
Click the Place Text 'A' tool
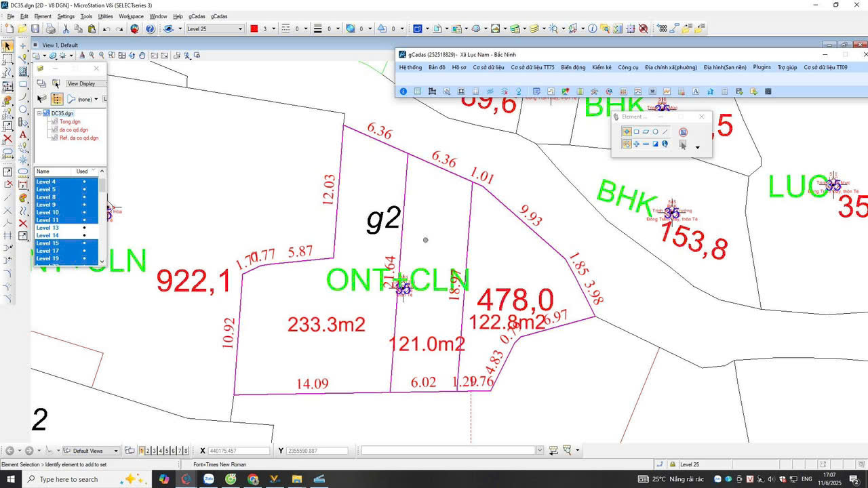click(23, 135)
